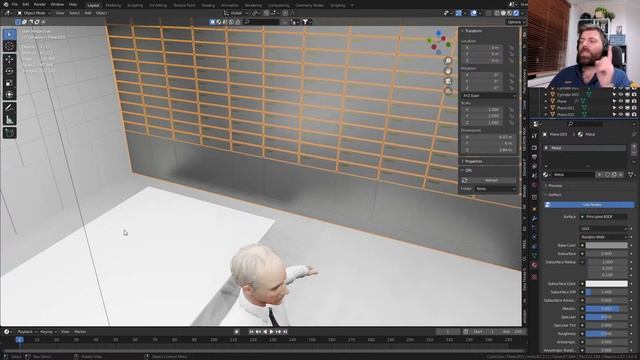
Task: Open the Principled BSDF surface dropdown
Action: (604, 217)
